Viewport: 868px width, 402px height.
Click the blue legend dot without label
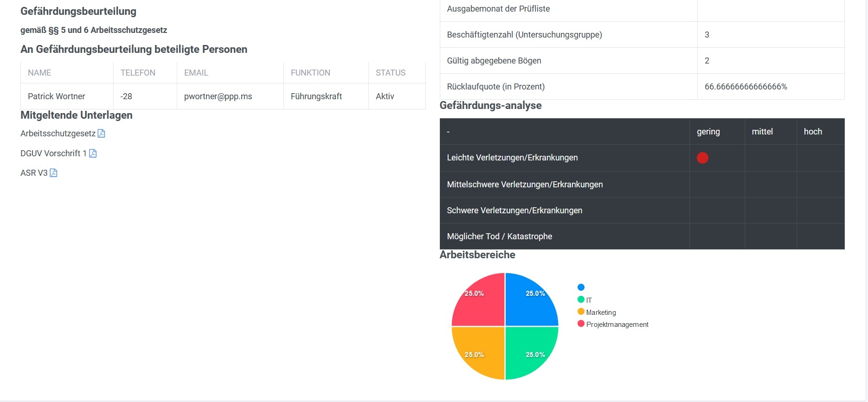(581, 287)
